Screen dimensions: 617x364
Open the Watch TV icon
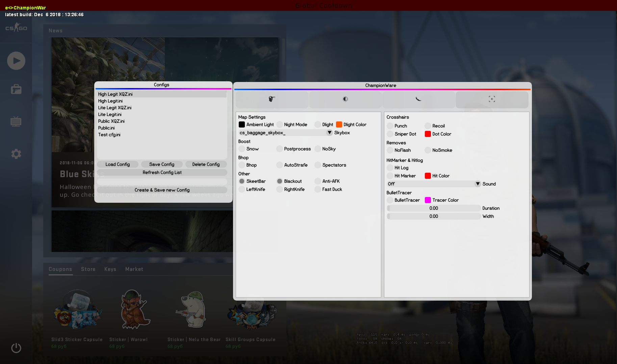click(x=16, y=121)
